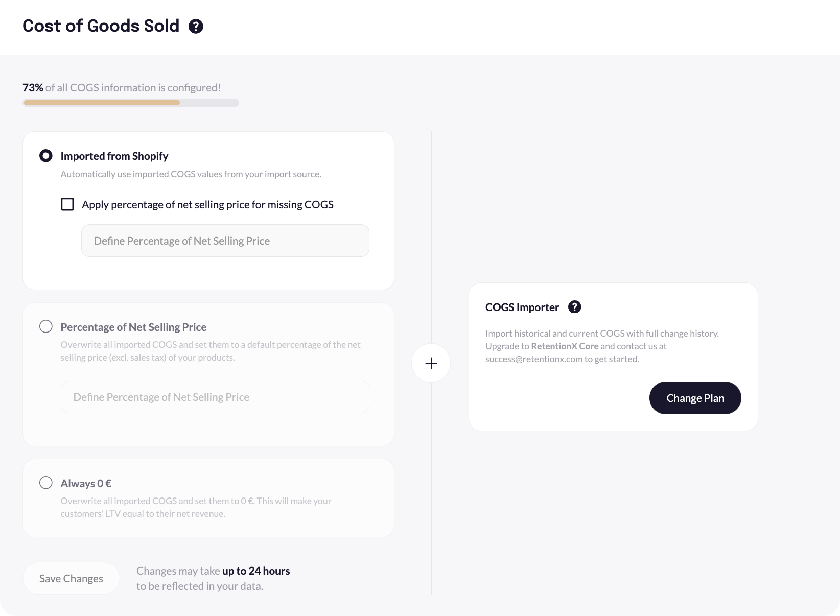Focus percentage field under missing COGS checkbox

point(225,241)
